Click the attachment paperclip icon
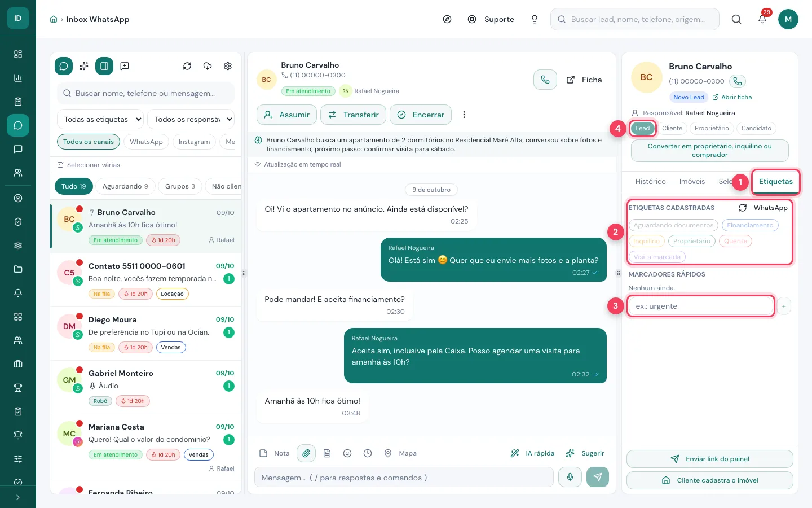812x508 pixels. [x=306, y=453]
